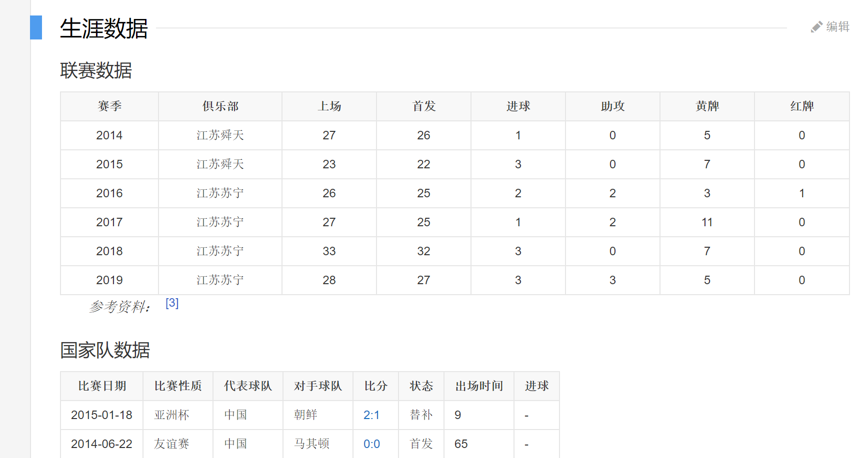This screenshot has height=458, width=868.
Task: Click the 代表球队 column header
Action: point(248,386)
